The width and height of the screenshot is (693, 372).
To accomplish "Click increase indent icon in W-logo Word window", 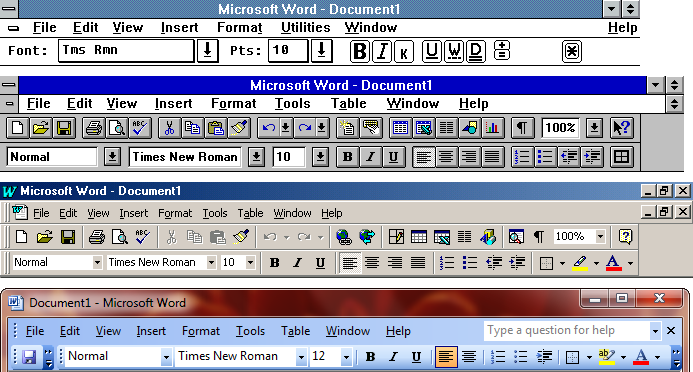I will tap(517, 263).
